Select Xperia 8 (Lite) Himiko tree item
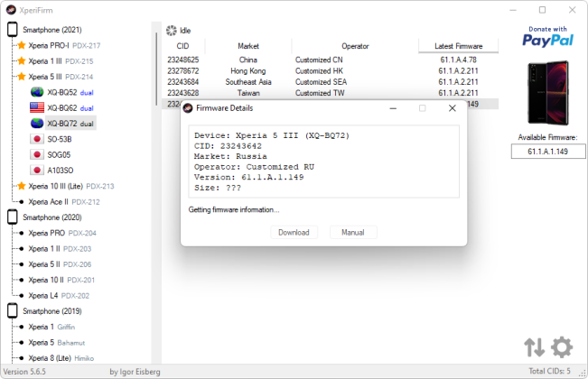Viewport: 588px width, 379px height. 61,358
